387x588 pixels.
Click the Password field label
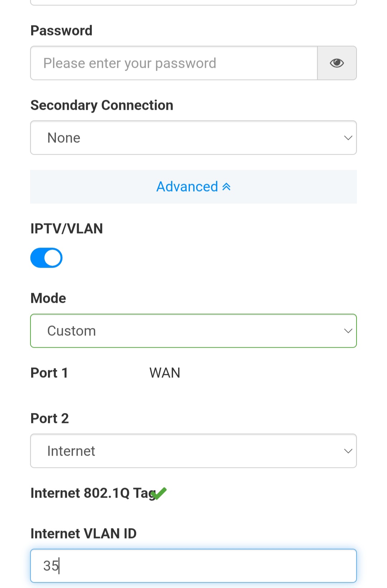point(62,30)
